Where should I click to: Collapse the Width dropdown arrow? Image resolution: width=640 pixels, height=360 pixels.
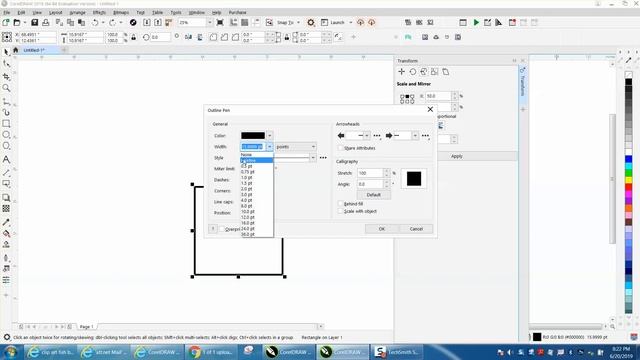click(270, 147)
